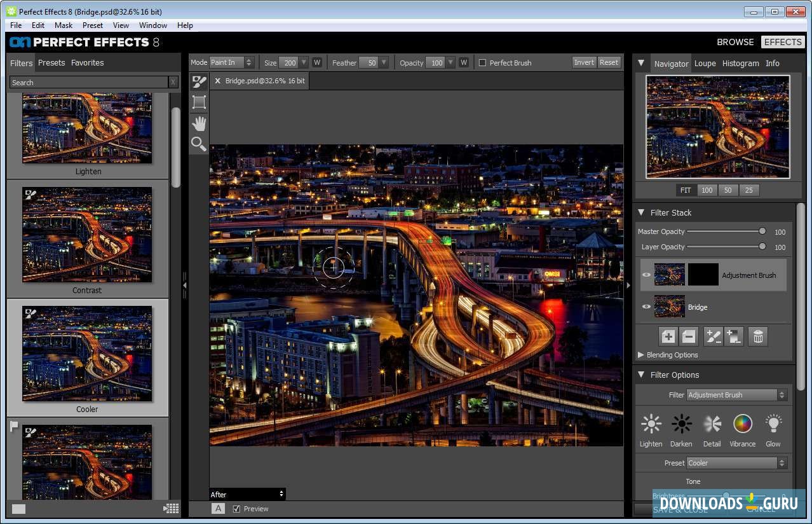The image size is (812, 524).
Task: Open the Preset Cooler dropdown
Action: (736, 463)
